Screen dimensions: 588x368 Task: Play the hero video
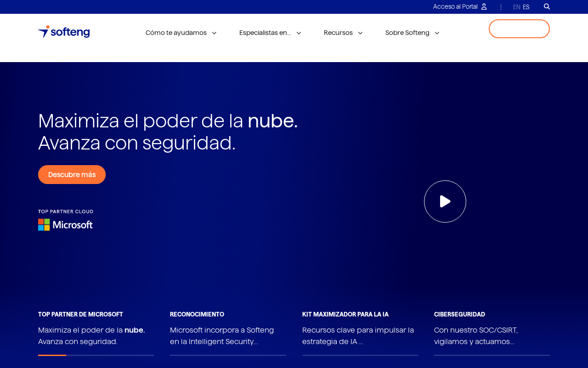[x=445, y=201]
